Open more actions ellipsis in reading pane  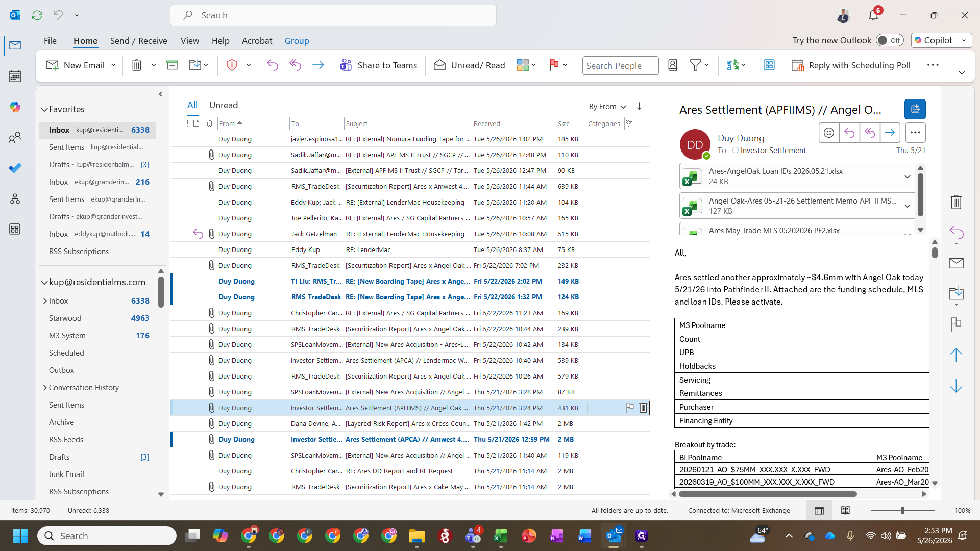(x=915, y=133)
